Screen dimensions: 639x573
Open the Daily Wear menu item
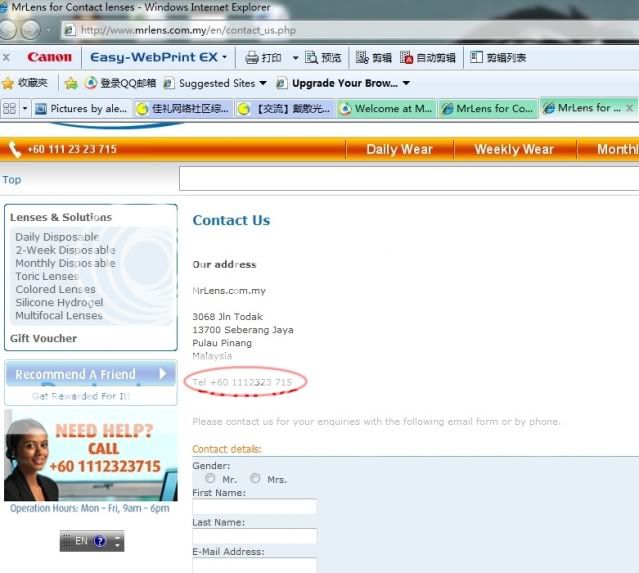click(x=399, y=149)
